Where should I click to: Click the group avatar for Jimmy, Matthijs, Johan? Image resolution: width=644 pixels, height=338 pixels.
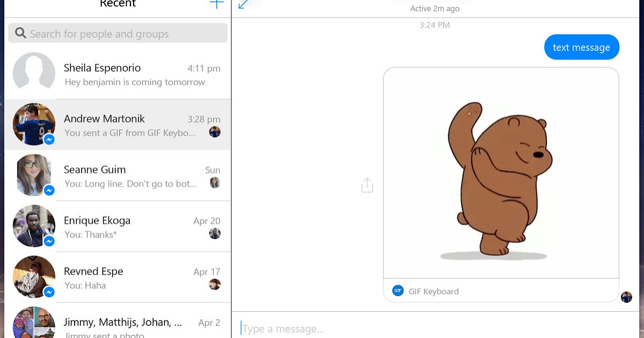pos(34,322)
